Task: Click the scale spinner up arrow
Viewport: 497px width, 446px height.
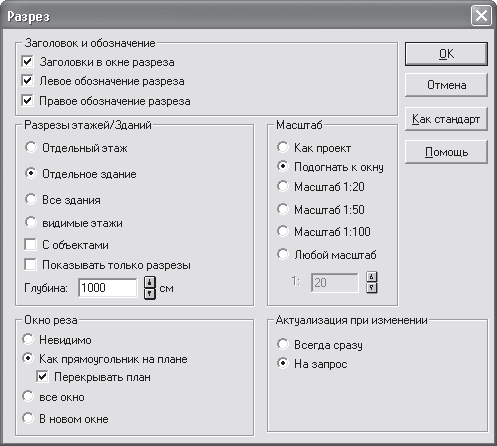Action: coord(372,277)
